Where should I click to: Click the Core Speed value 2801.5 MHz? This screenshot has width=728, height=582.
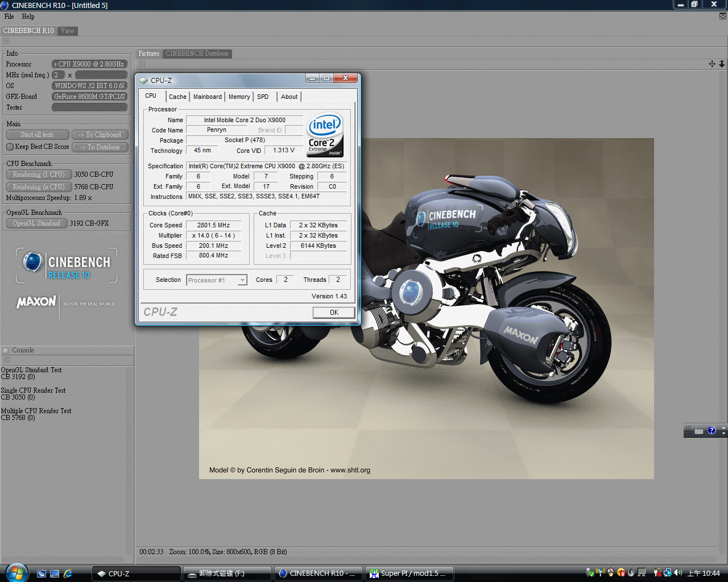(x=213, y=225)
